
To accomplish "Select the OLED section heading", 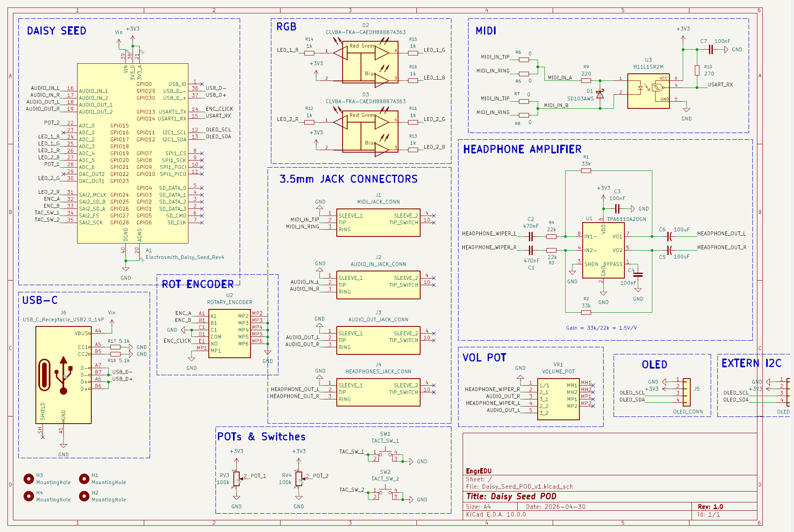I will click(x=654, y=364).
